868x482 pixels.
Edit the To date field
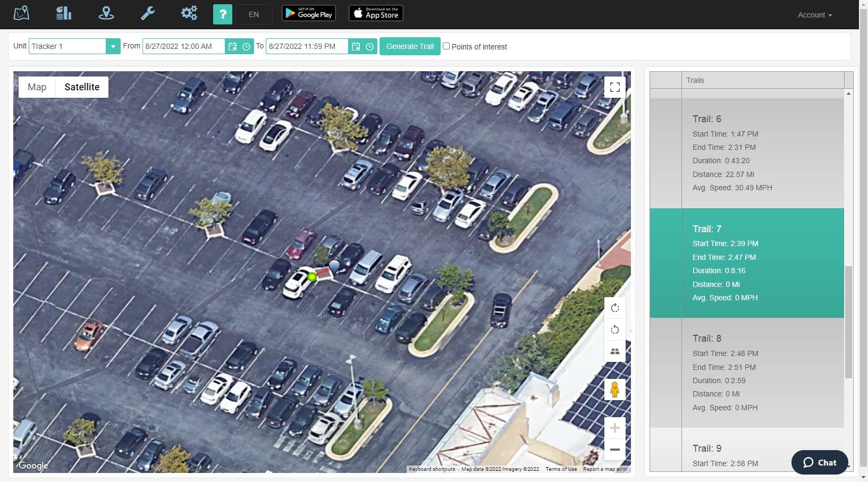[x=307, y=46]
